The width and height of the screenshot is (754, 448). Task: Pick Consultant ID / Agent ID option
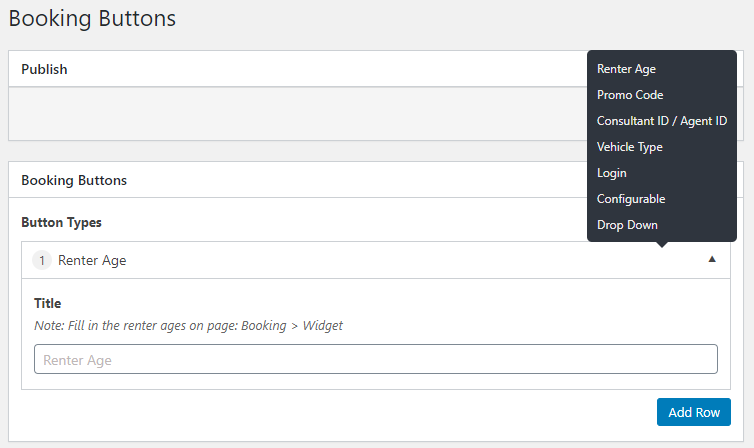(x=662, y=121)
